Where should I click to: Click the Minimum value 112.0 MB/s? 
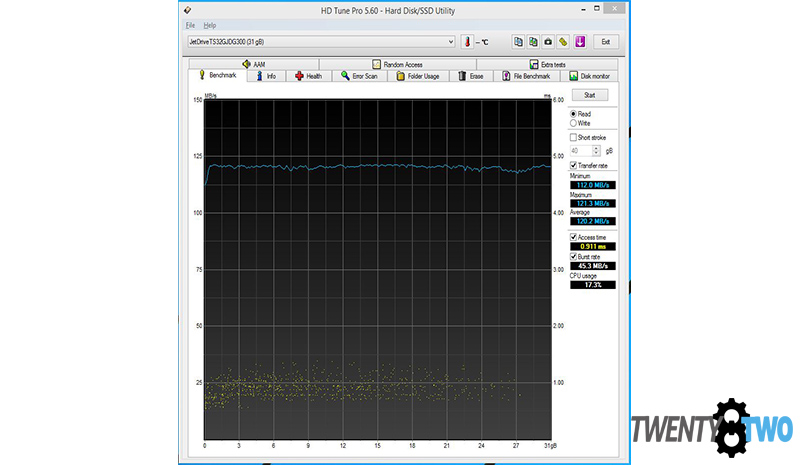(x=592, y=185)
